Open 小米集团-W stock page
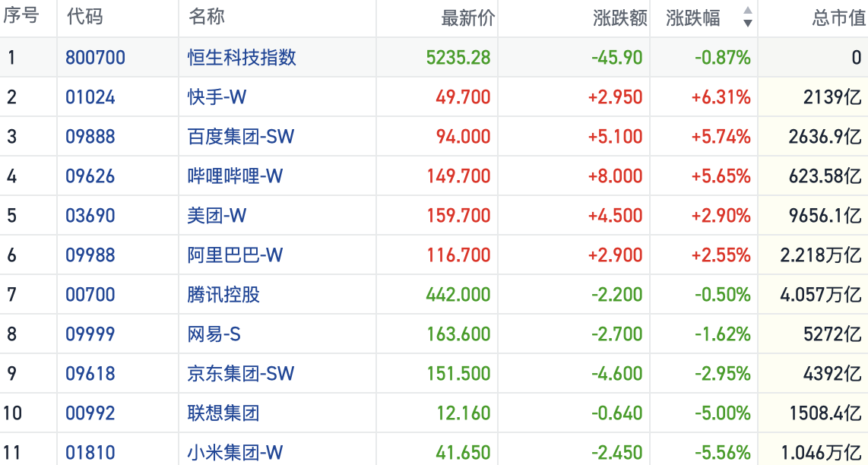The image size is (868, 465). (x=236, y=453)
